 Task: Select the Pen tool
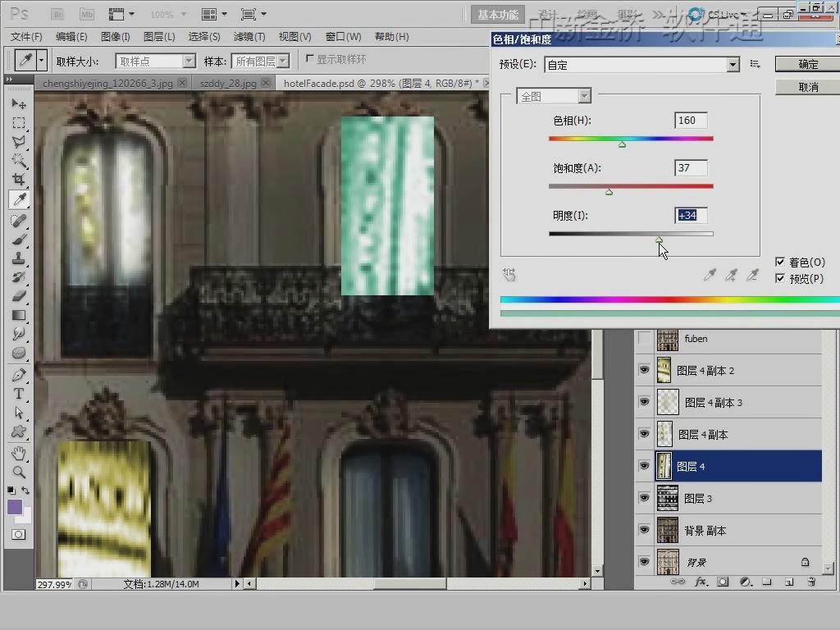(19, 374)
